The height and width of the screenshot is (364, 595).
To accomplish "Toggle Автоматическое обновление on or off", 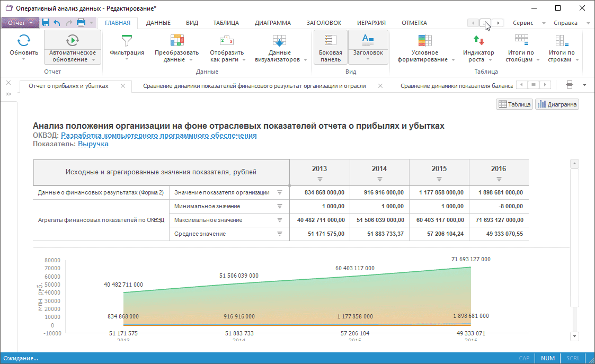I will [x=72, y=41].
